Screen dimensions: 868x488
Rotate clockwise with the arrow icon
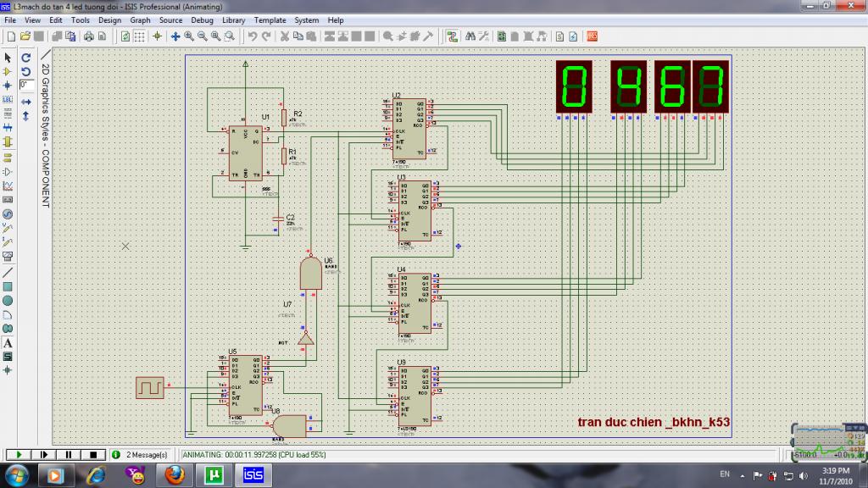(x=26, y=58)
